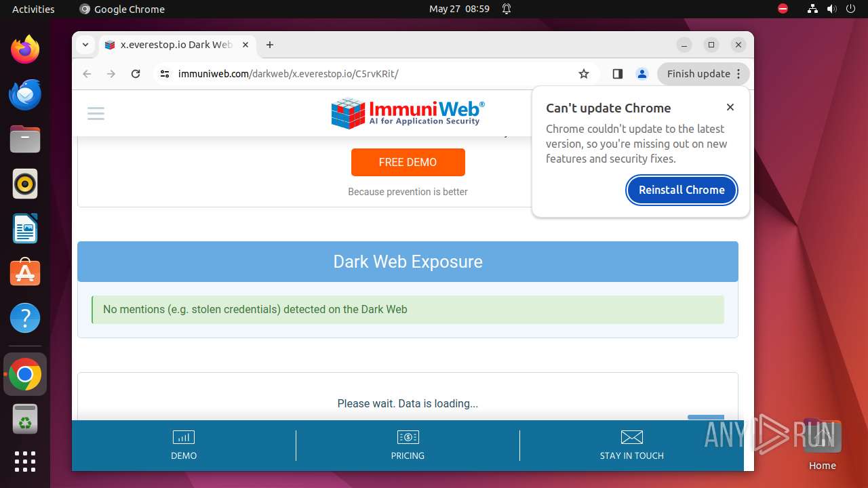This screenshot has width=868, height=488.
Task: Click the ImmuniWeb logo
Action: (408, 113)
